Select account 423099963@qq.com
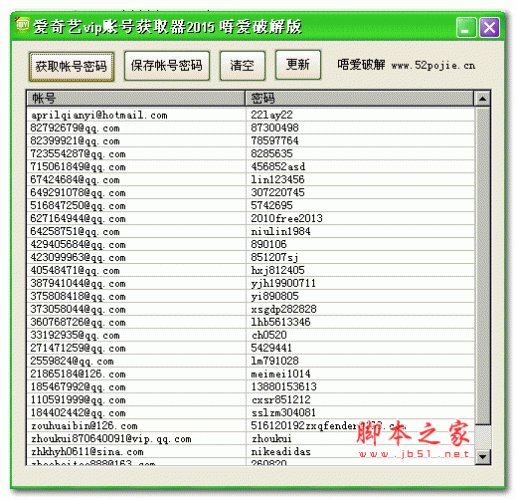Screen dimensions: 516x500 [78, 258]
